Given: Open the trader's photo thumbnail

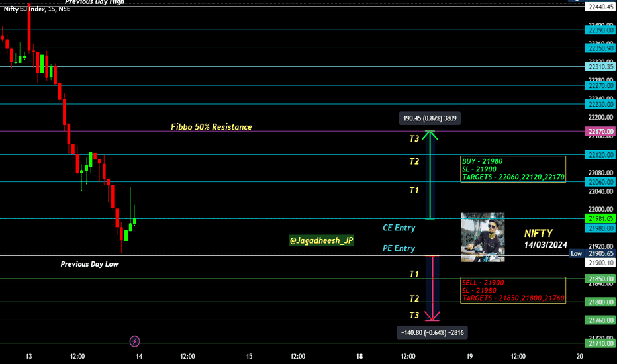Looking at the screenshot, I should point(483,238).
